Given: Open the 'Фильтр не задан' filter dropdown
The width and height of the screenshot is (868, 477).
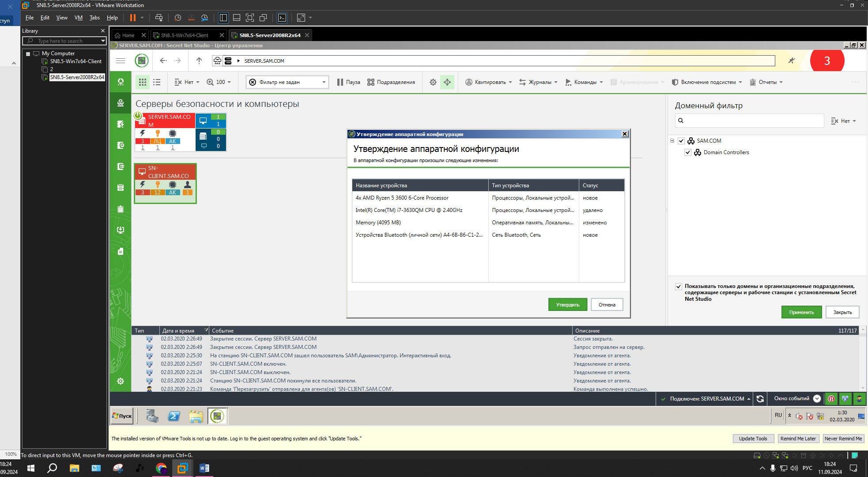Looking at the screenshot, I should [287, 82].
